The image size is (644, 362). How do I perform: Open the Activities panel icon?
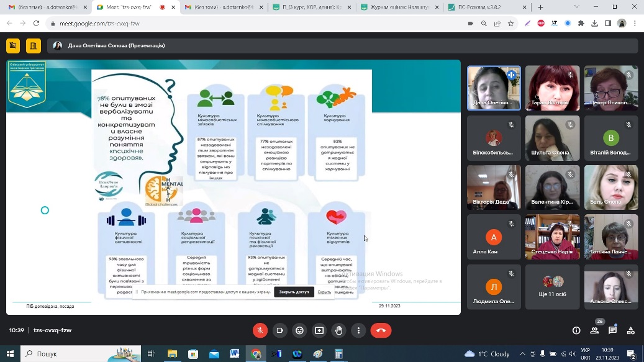pos(630,330)
